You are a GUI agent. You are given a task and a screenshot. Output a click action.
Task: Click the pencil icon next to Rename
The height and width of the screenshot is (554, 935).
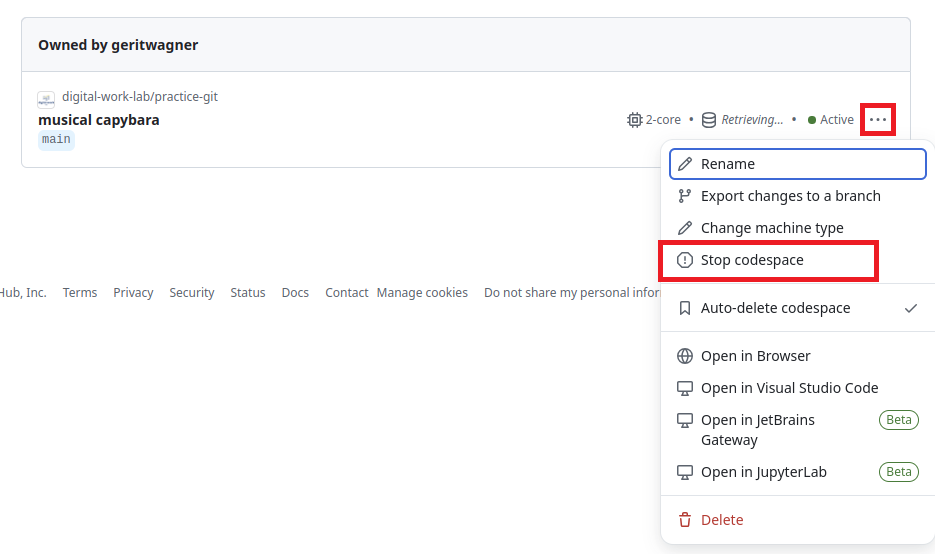click(685, 164)
